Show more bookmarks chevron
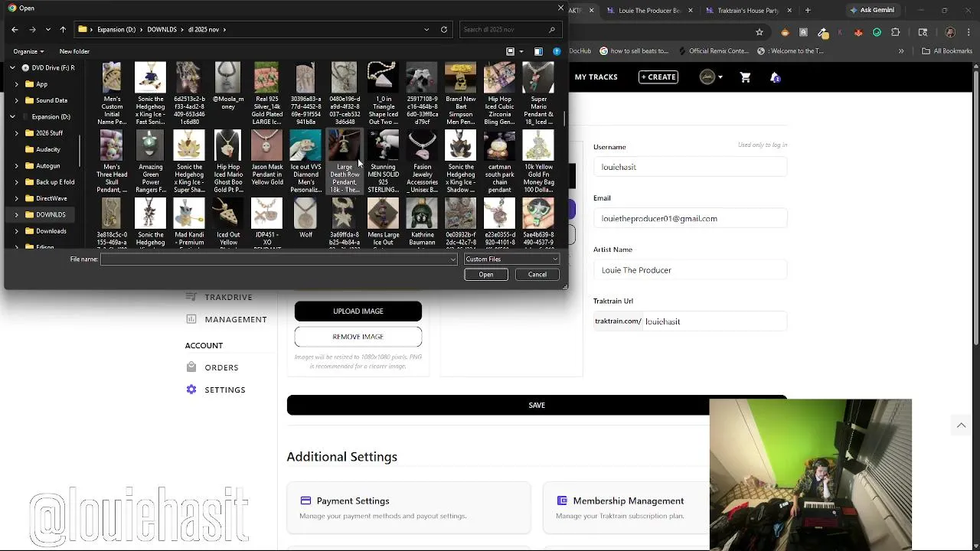 pos(901,51)
